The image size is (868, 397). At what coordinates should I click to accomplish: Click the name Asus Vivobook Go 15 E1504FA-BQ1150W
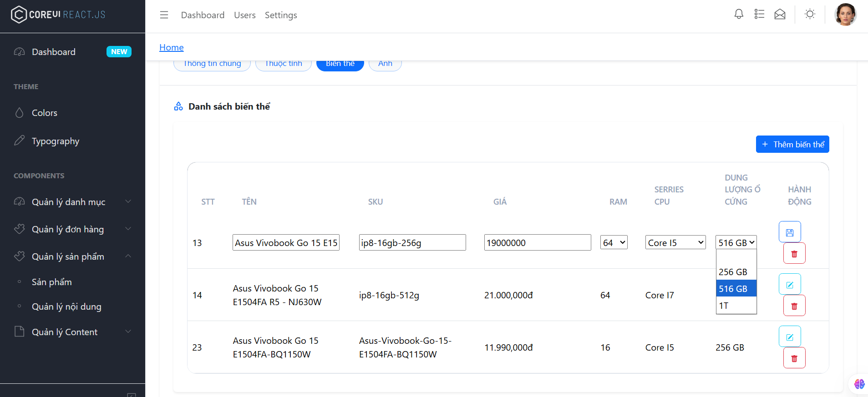pyautogui.click(x=276, y=347)
